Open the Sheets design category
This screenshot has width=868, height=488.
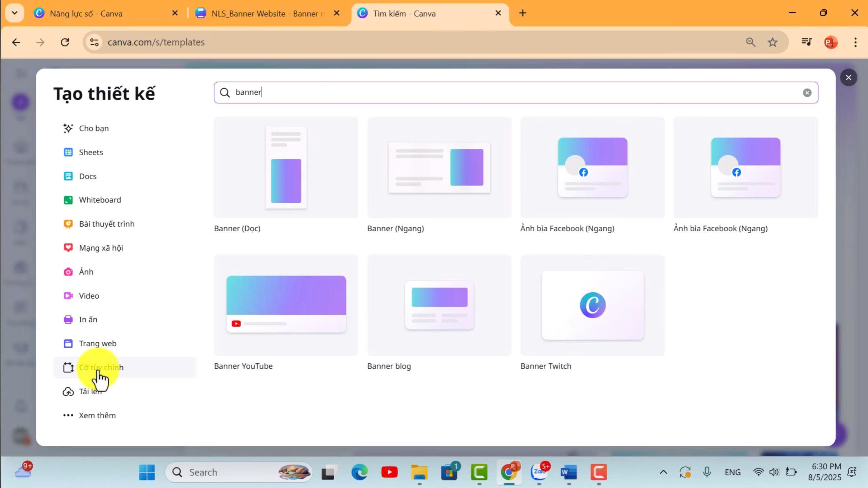point(90,152)
